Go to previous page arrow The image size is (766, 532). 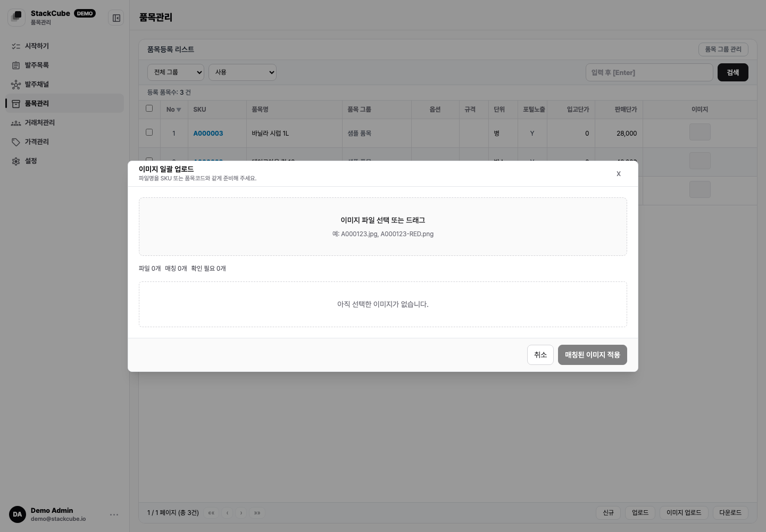[x=227, y=513]
